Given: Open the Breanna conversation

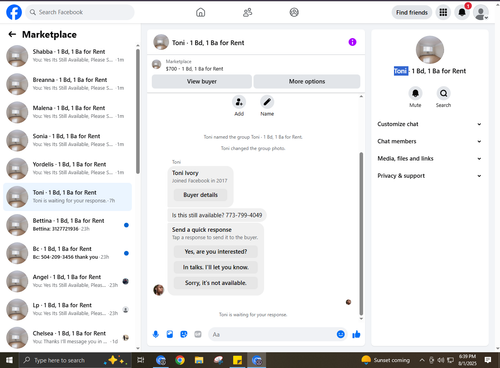Looking at the screenshot, I should (x=68, y=84).
